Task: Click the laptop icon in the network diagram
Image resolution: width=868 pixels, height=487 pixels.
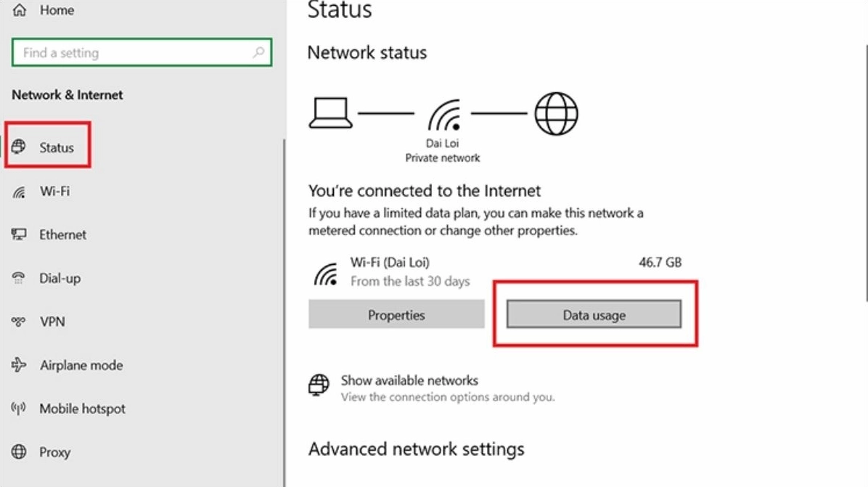Action: [331, 112]
